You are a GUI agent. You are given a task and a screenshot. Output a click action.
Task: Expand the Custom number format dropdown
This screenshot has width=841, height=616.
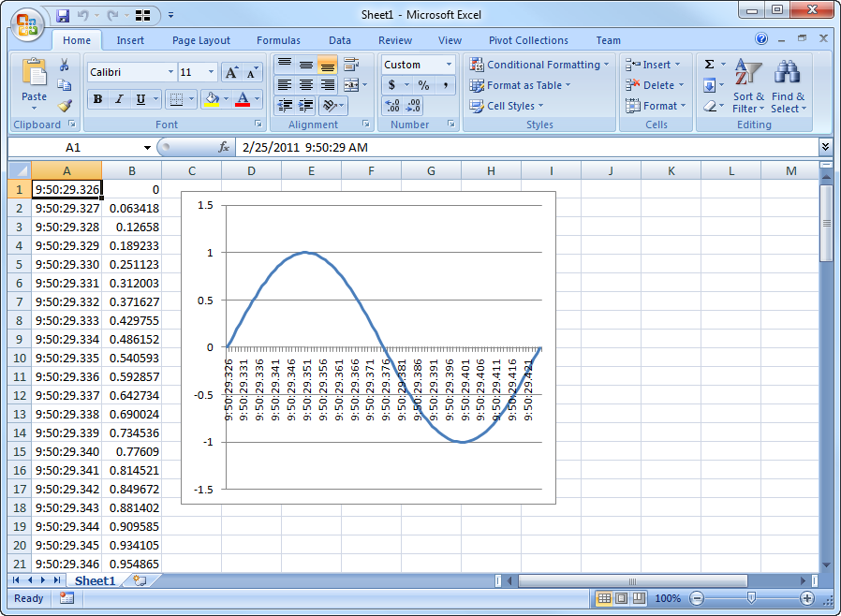click(449, 65)
